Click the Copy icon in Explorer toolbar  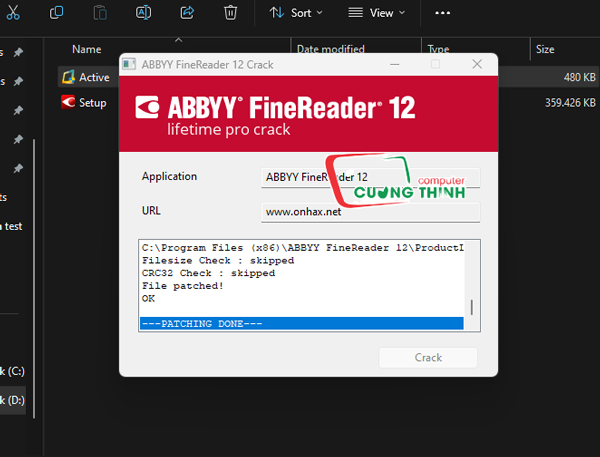57,13
